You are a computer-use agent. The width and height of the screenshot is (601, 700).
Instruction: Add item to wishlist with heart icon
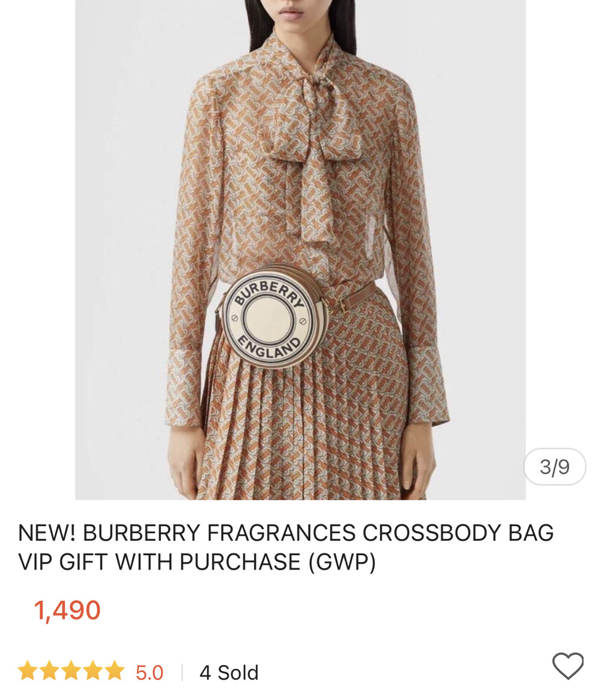568,666
